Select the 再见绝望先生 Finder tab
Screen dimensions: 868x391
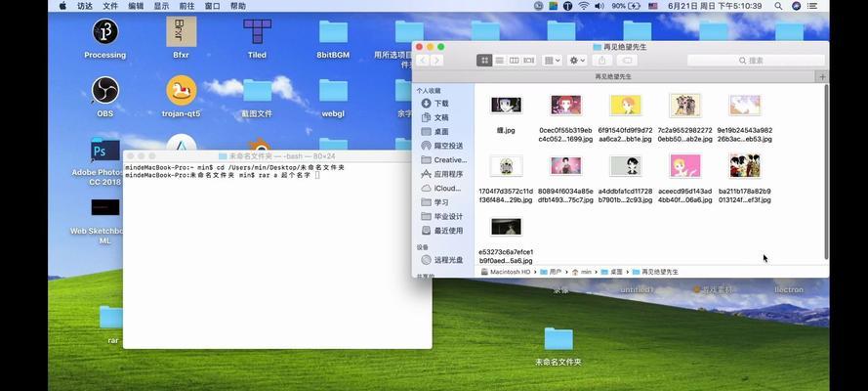coord(613,76)
